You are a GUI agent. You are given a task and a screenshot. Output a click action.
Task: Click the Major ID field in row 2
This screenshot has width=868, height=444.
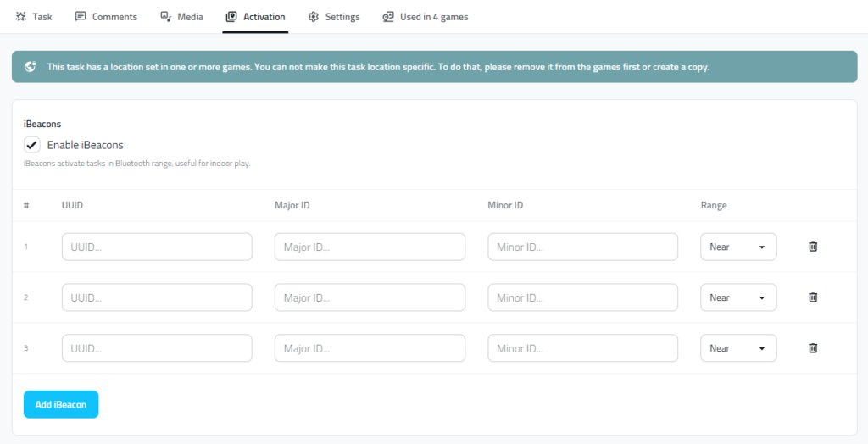click(x=370, y=297)
